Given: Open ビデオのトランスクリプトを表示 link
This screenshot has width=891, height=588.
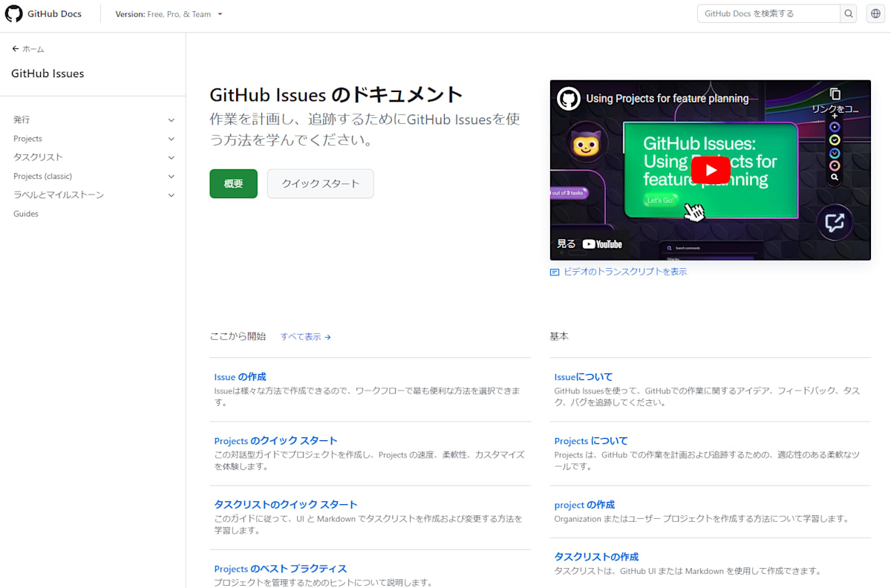Looking at the screenshot, I should point(625,272).
